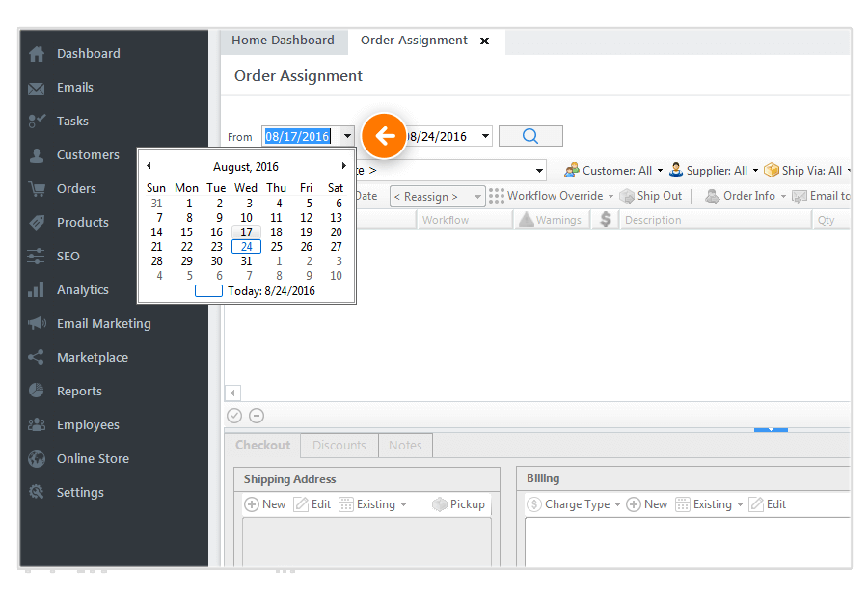
Task: Open the To date dropdown arrow
Action: [485, 136]
